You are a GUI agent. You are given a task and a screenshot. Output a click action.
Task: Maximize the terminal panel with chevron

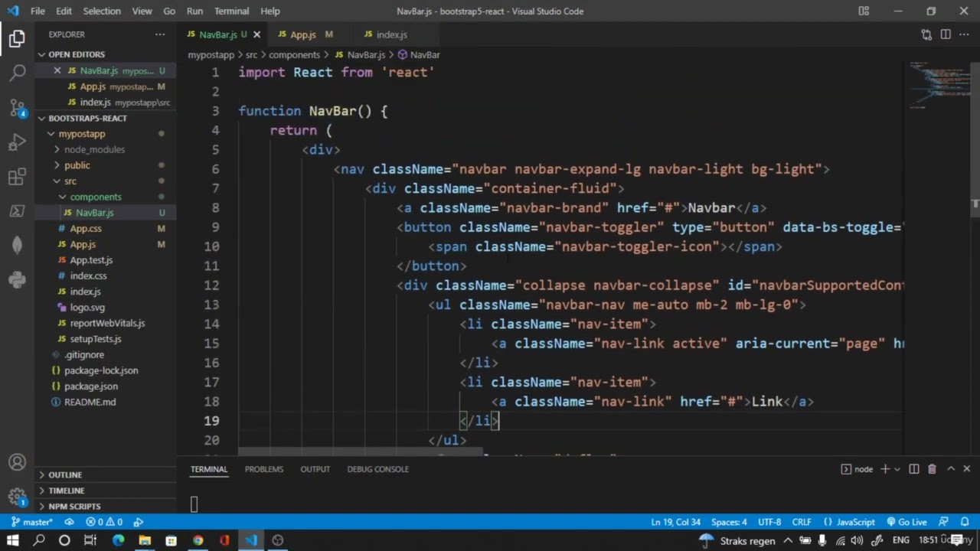coord(951,469)
